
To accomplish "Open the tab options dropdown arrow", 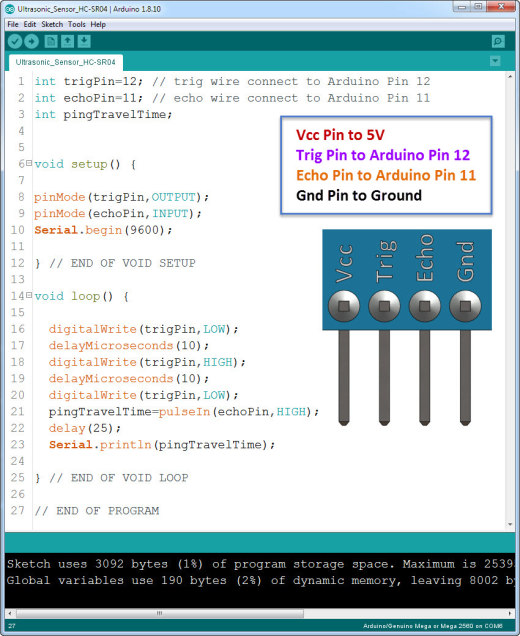I will coord(495,61).
